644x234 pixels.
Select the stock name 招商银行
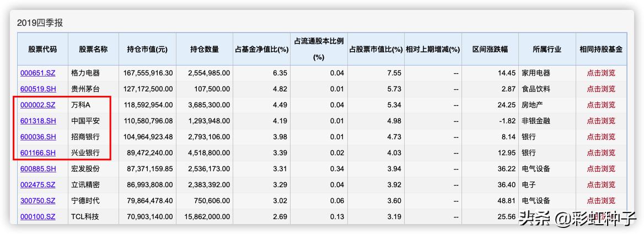click(x=85, y=137)
